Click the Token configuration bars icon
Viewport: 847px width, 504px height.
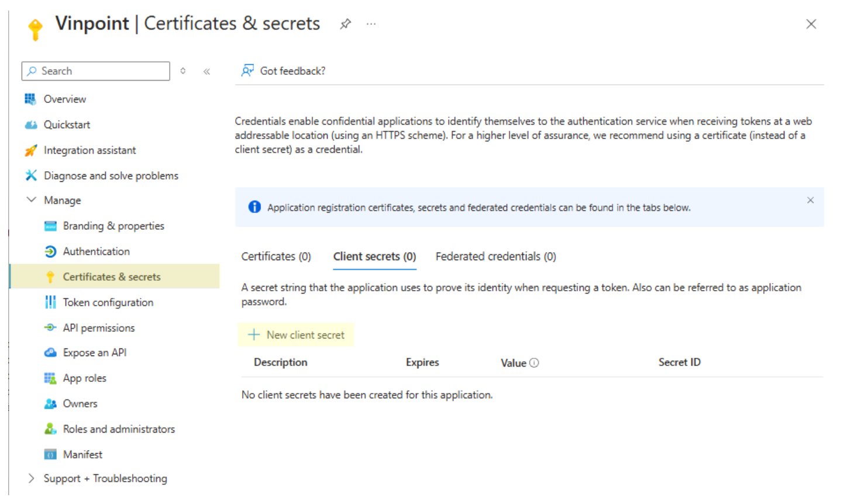[x=51, y=302]
